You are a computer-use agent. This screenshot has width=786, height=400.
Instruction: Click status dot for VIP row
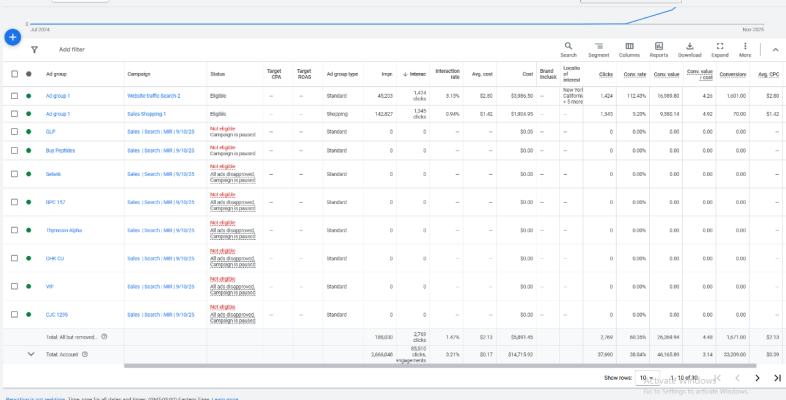pyautogui.click(x=29, y=286)
